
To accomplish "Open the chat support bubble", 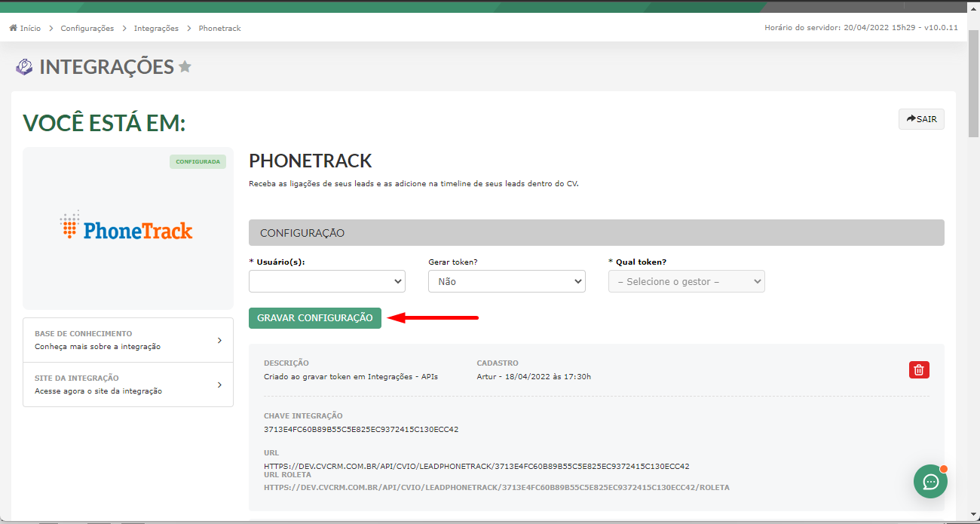I will [x=930, y=481].
